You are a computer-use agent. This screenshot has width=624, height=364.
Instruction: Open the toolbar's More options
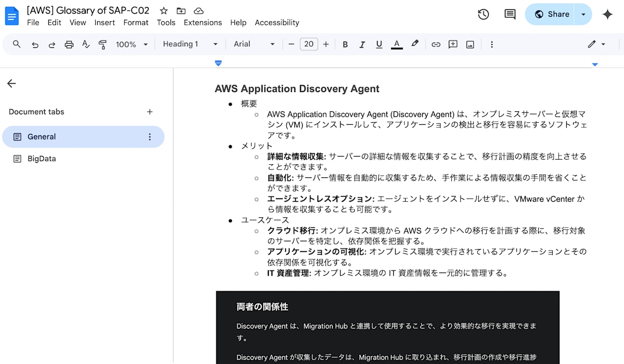(x=491, y=45)
